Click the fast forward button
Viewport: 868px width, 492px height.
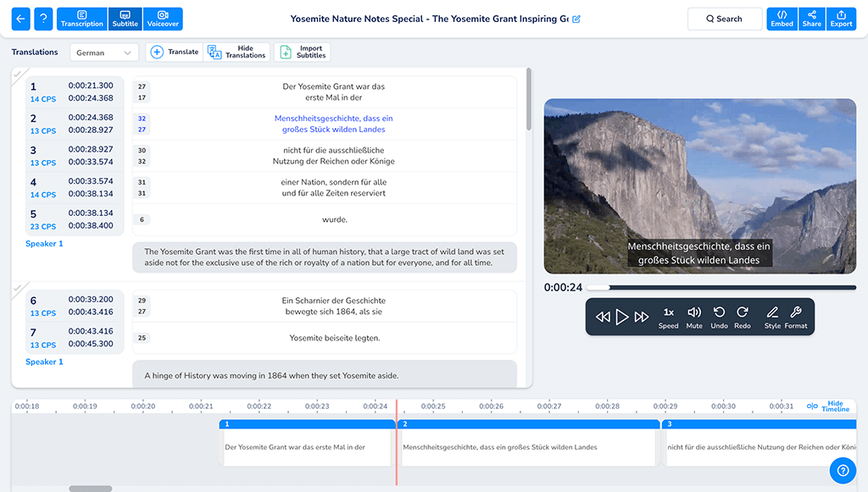pyautogui.click(x=642, y=317)
